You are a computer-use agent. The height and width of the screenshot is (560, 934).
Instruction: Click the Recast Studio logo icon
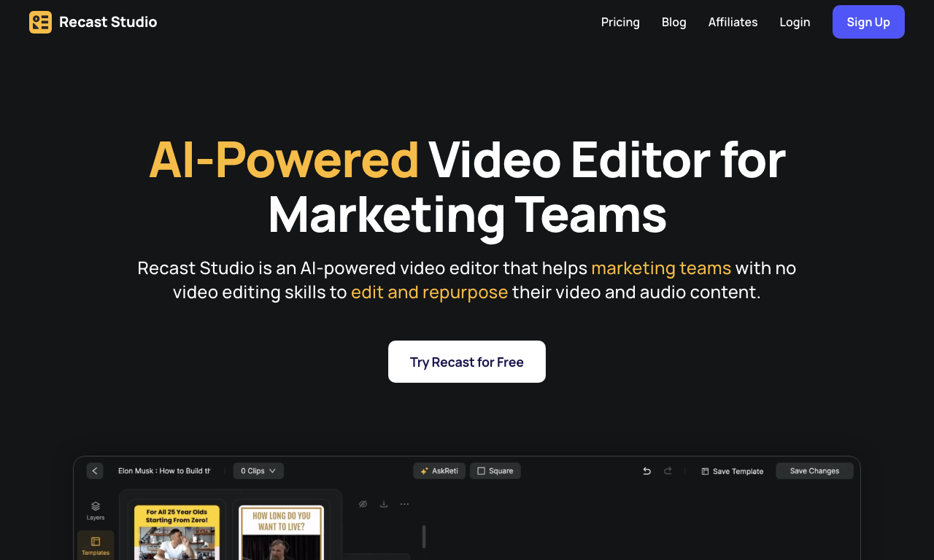pos(40,22)
